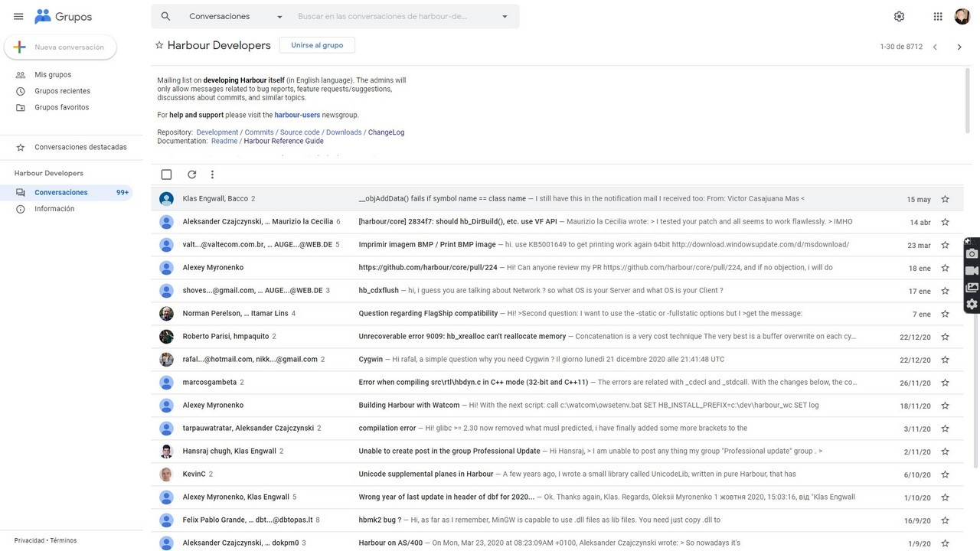Open the main hamburger menu

coord(18,16)
